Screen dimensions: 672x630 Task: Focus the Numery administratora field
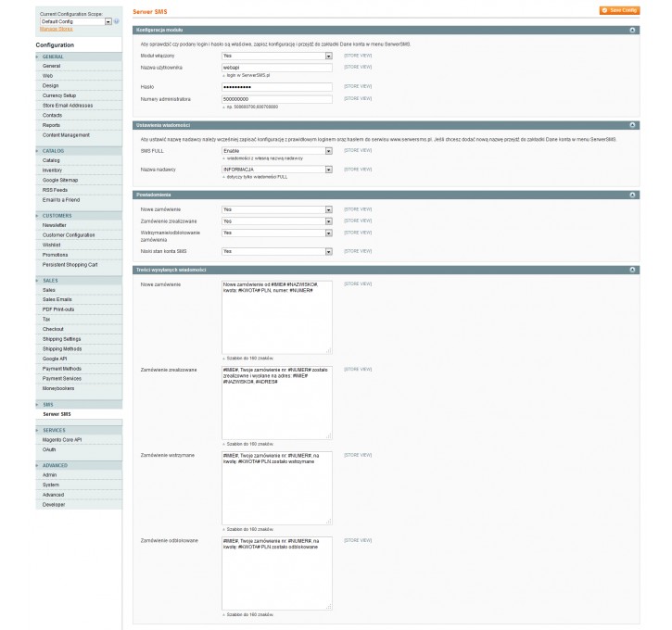coord(277,99)
